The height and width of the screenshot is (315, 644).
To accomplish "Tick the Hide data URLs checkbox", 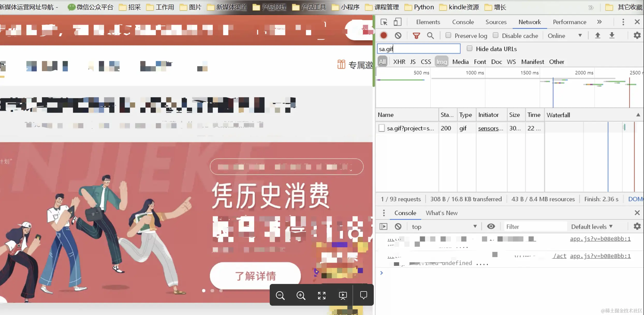I will 469,48.
